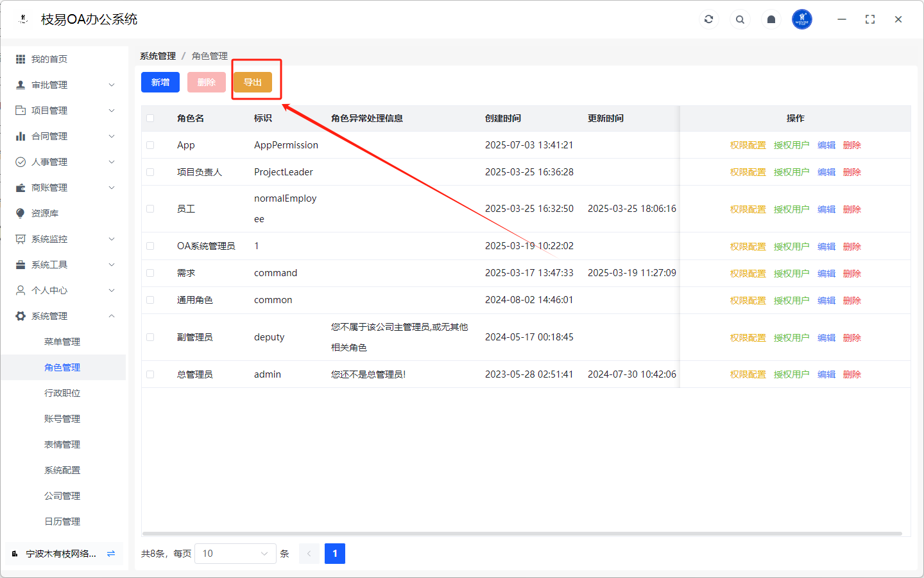The image size is (924, 578).
Task: Toggle fullscreen with the expand icon
Action: coord(870,19)
